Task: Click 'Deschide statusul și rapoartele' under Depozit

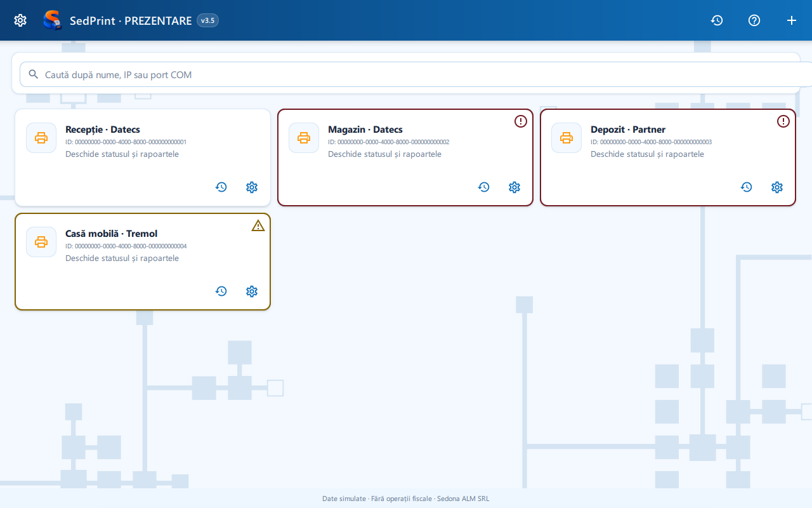Action: click(x=648, y=154)
